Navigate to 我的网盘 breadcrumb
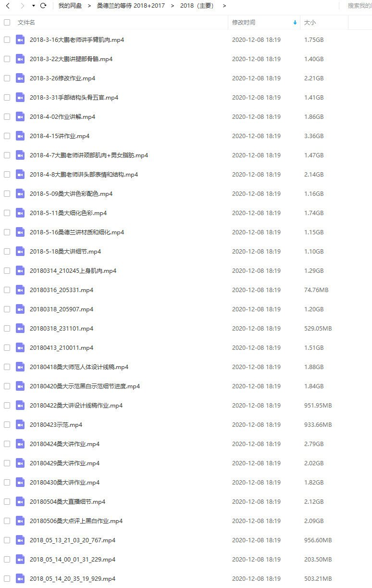The width and height of the screenshot is (372, 588). click(70, 6)
